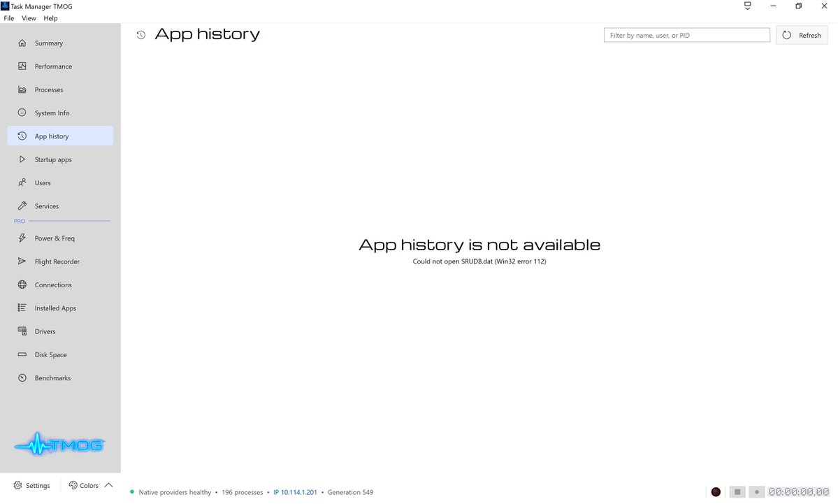The height and width of the screenshot is (504, 838).
Task: Click the SRUDB.dat error message text
Action: click(479, 261)
